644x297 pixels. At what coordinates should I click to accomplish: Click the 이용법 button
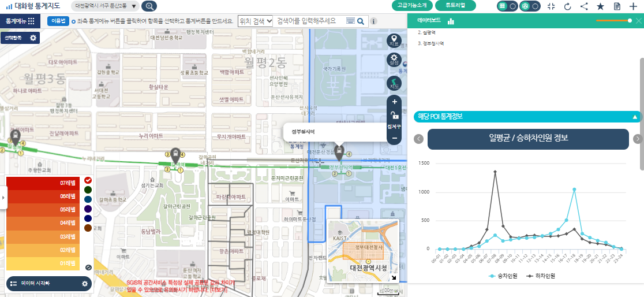pyautogui.click(x=58, y=21)
